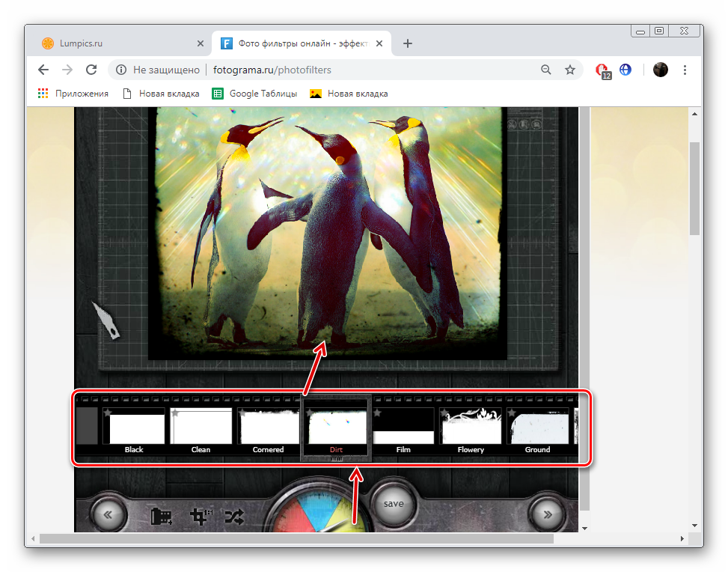Close the Lumpics.ru tab
The width and height of the screenshot is (728, 572).
(x=200, y=43)
